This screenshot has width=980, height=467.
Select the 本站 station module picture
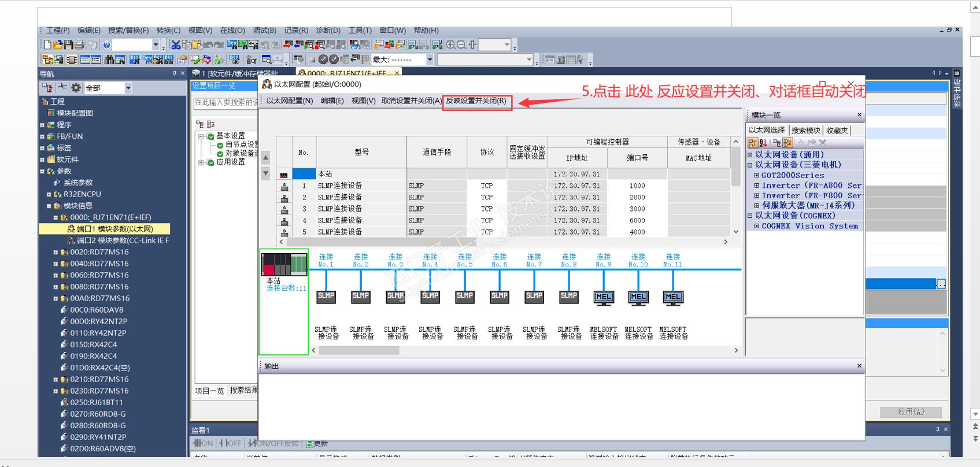pyautogui.click(x=284, y=265)
